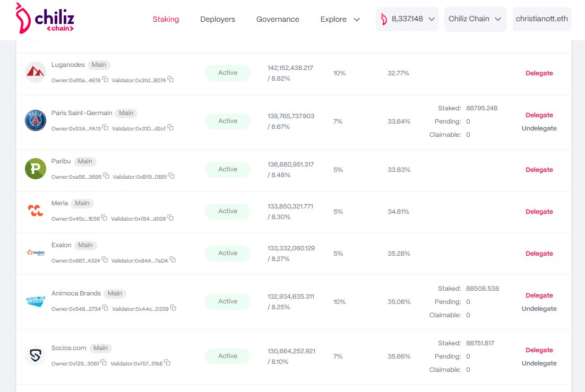Expand the 8,337.148 balance dropdown
585x392 pixels.
(407, 19)
